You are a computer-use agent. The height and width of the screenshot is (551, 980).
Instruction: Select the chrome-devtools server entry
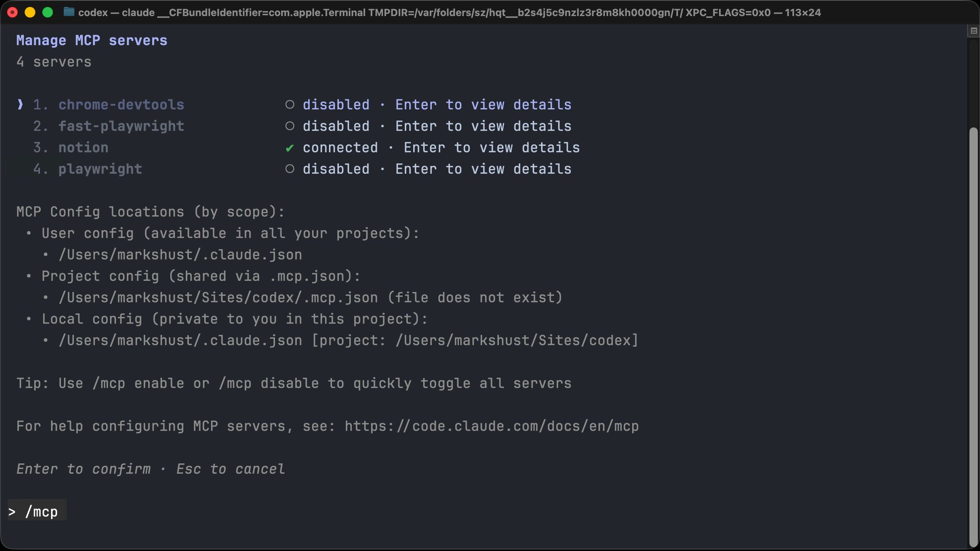(x=121, y=105)
